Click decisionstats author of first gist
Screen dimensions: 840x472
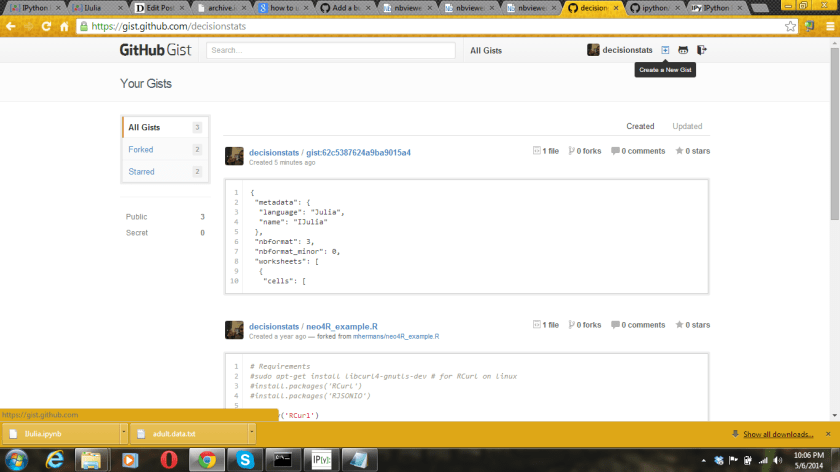(x=274, y=152)
